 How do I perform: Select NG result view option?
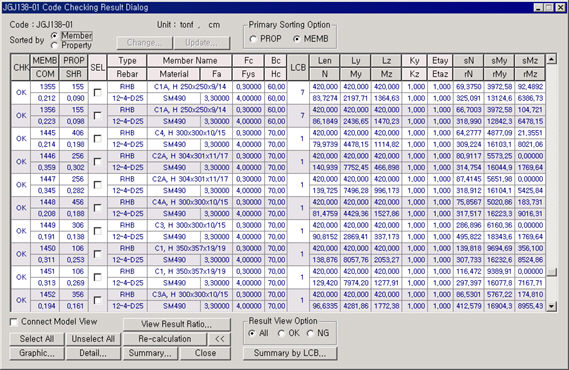tap(310, 333)
